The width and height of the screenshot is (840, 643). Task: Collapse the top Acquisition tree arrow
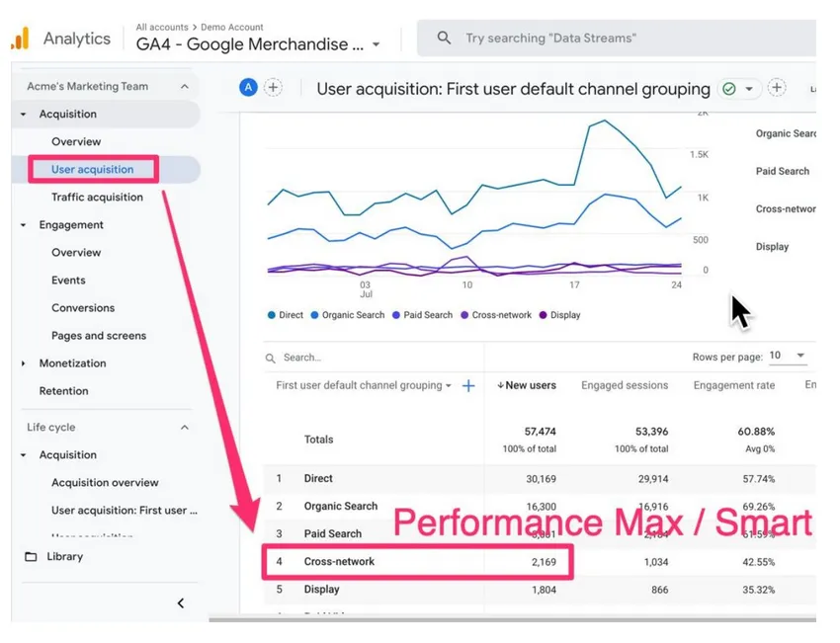pyautogui.click(x=23, y=114)
